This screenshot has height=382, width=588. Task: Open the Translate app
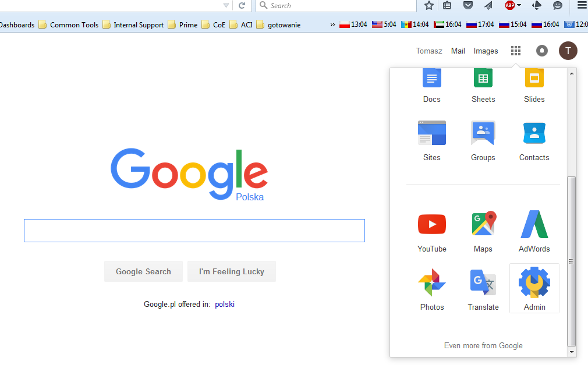pos(483,289)
